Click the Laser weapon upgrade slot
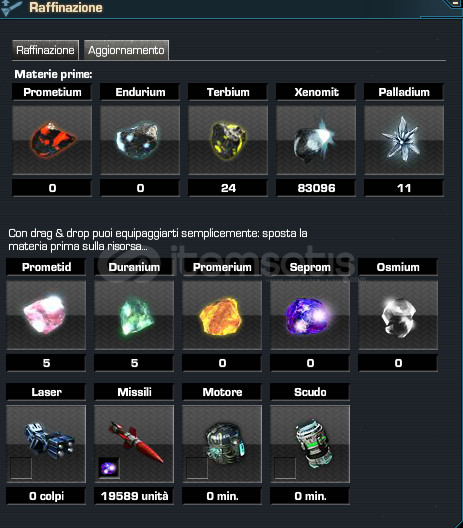This screenshot has width=463, height=528. tap(46, 444)
